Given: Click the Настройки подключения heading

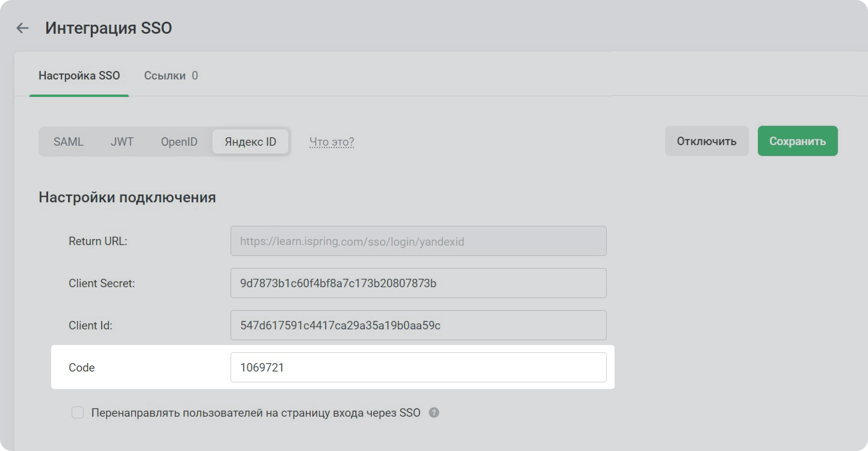Looking at the screenshot, I should (127, 198).
